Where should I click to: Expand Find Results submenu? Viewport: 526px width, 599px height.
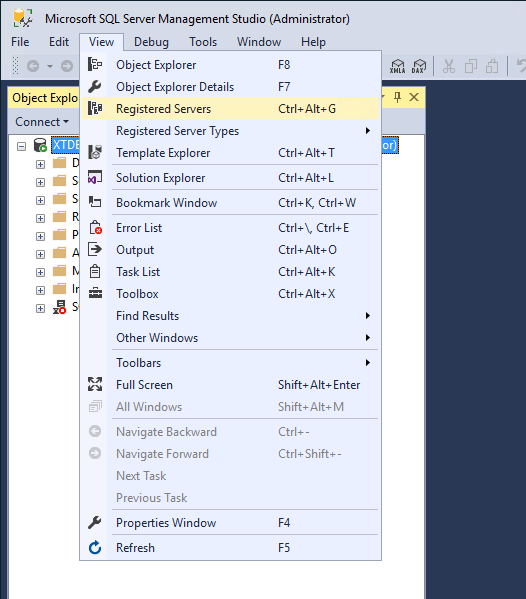point(230,316)
